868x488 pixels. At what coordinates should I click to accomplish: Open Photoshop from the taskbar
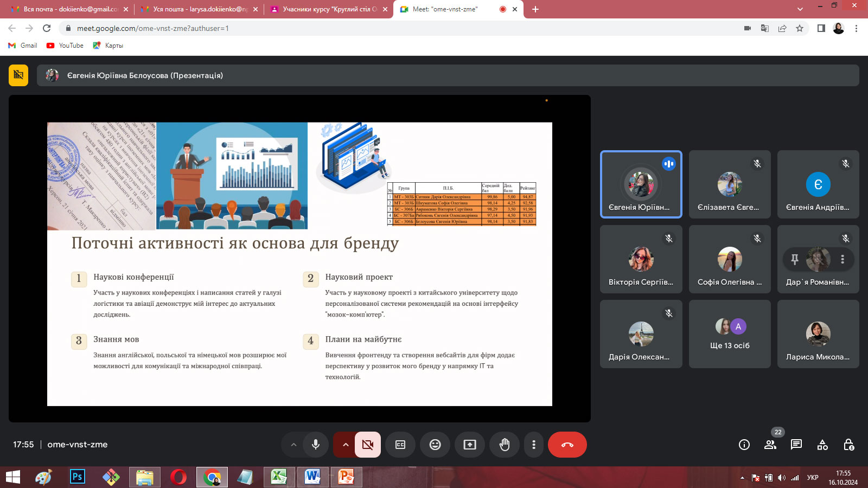click(78, 477)
